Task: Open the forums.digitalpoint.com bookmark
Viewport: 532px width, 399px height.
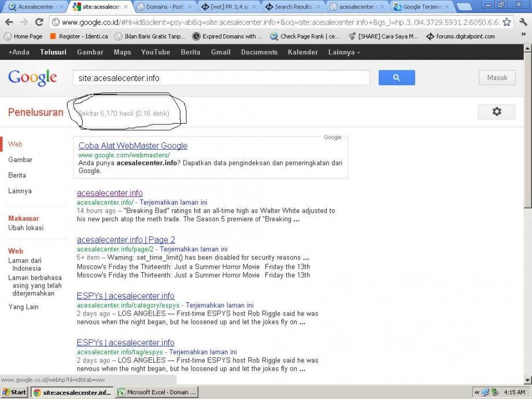Action: (x=460, y=36)
